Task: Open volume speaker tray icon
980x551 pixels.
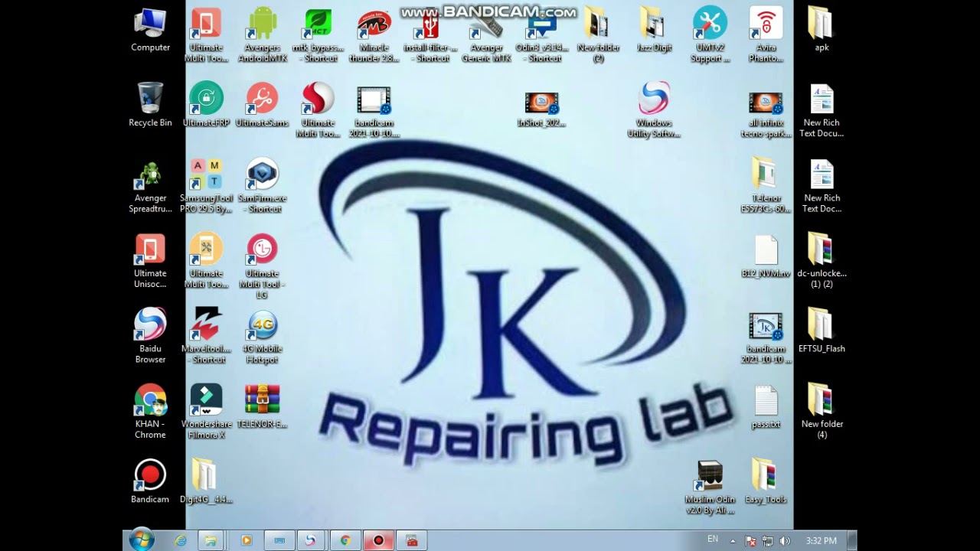Action: coord(784,540)
